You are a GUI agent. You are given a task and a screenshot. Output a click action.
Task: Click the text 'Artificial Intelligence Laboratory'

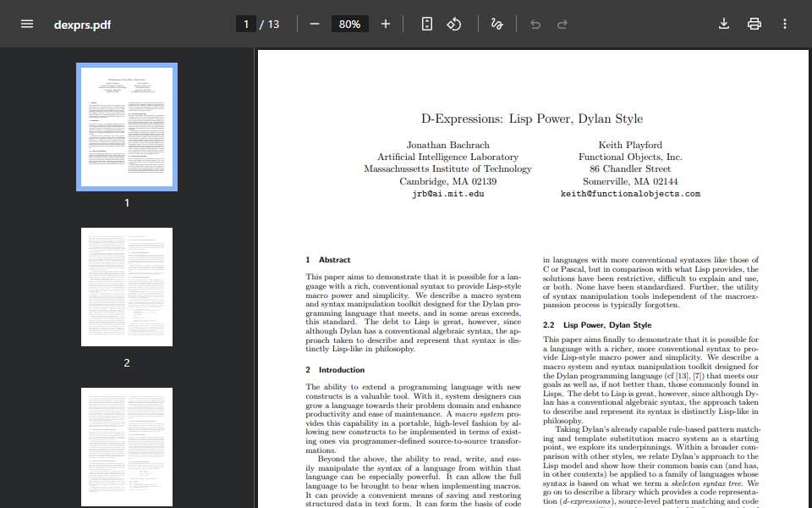coord(448,157)
